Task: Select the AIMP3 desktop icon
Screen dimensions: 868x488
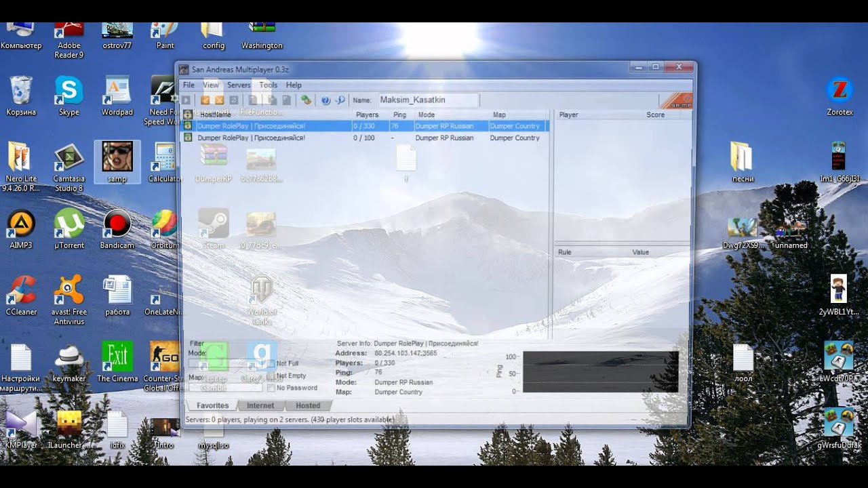Action: tap(21, 229)
